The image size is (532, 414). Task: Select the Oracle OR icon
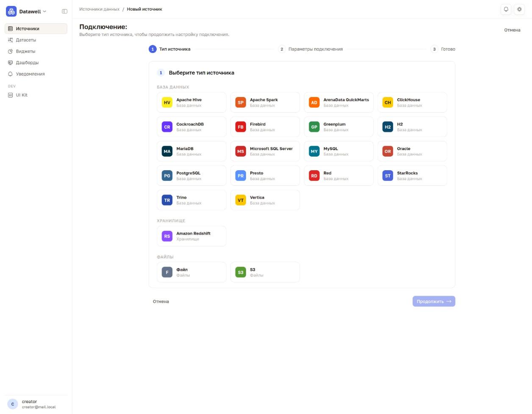[388, 152]
